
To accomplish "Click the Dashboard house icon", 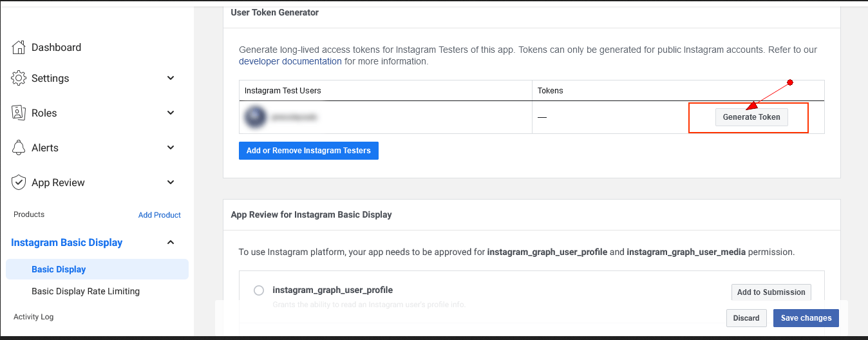I will (19, 47).
